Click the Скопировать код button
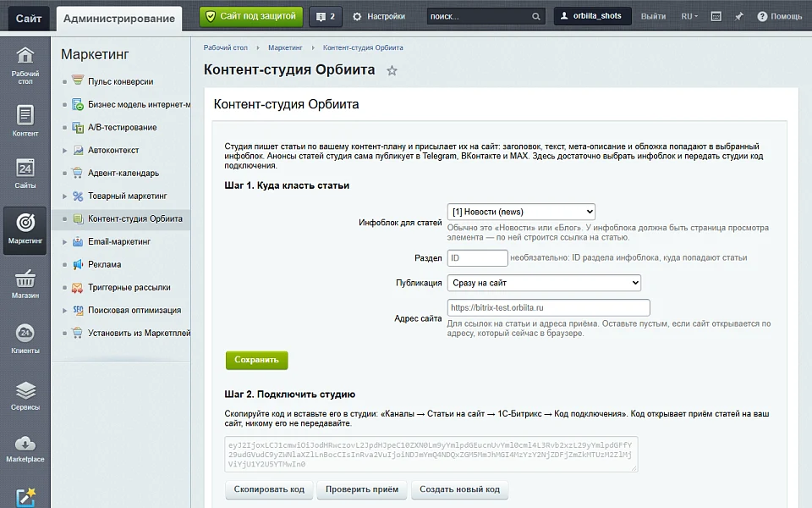812x508 pixels. tap(269, 489)
